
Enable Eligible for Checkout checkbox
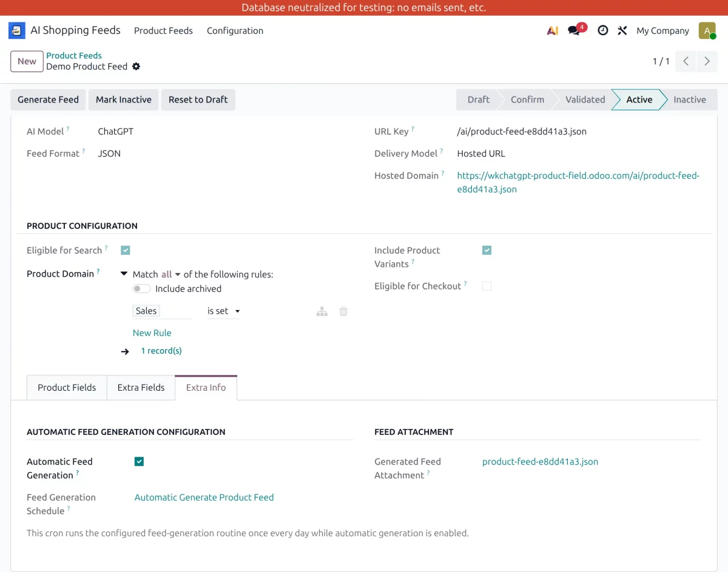(x=487, y=286)
